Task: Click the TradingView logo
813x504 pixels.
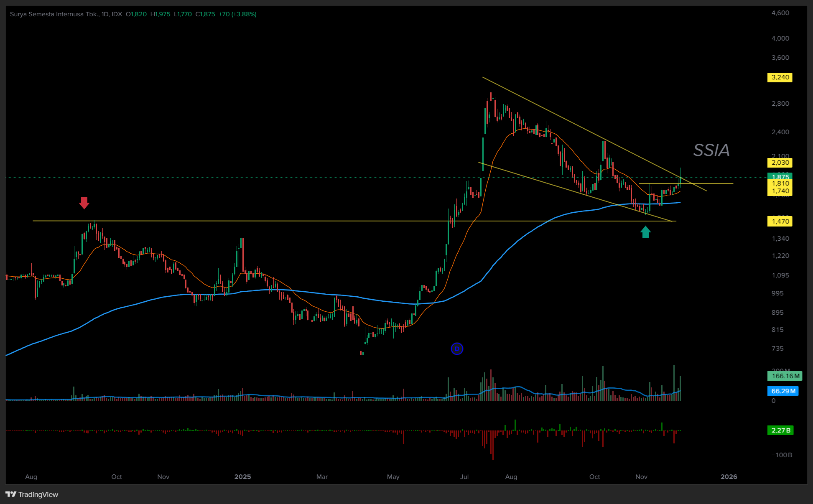Action: point(32,494)
